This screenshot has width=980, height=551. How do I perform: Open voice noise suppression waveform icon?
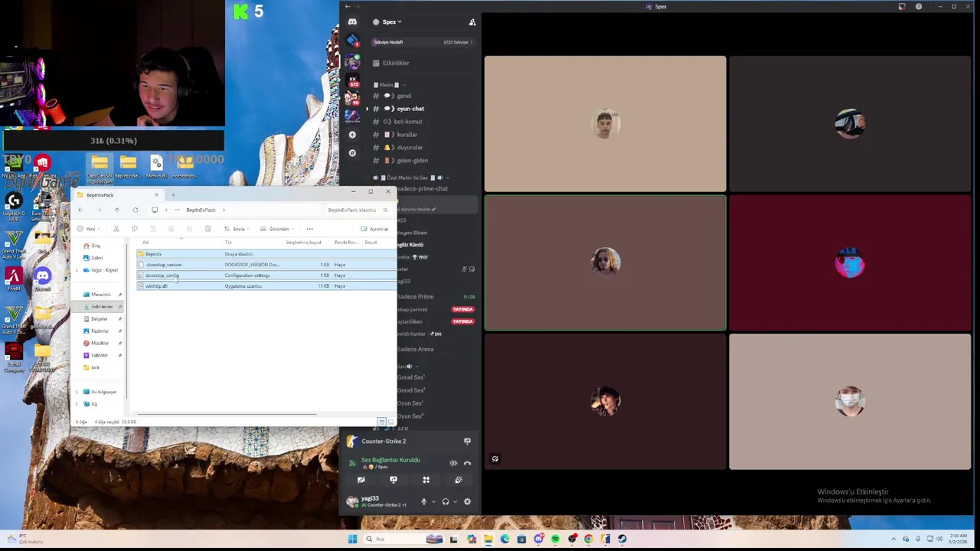click(453, 463)
